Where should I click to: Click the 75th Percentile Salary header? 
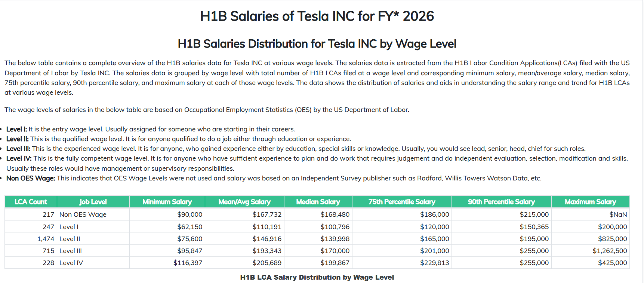402,202
